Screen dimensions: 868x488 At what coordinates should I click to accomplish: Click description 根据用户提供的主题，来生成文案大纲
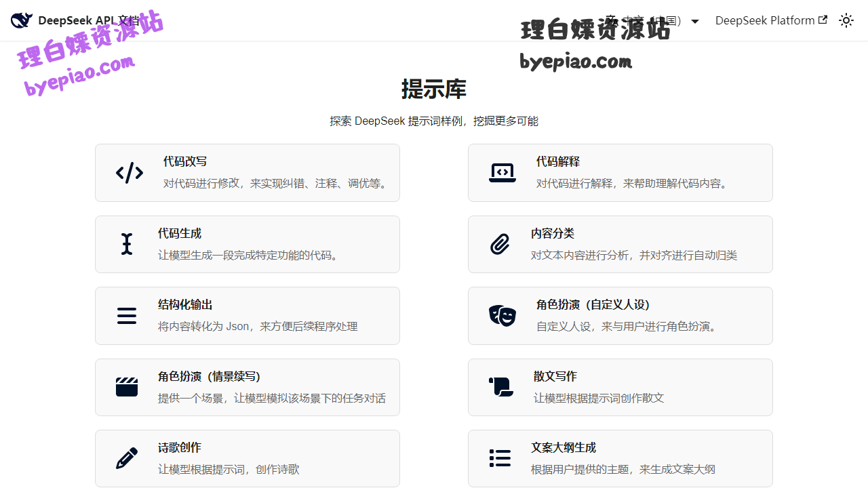623,469
